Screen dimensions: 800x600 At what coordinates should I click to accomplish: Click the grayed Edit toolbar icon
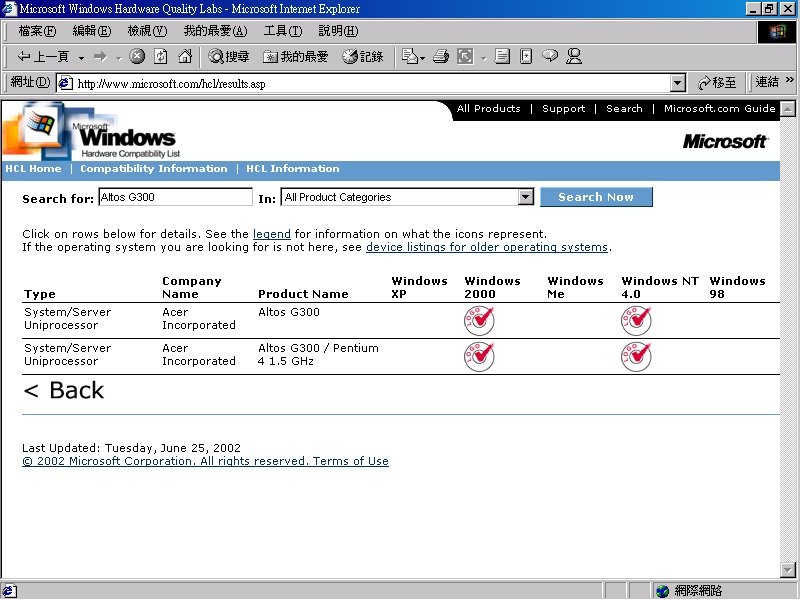click(x=465, y=56)
